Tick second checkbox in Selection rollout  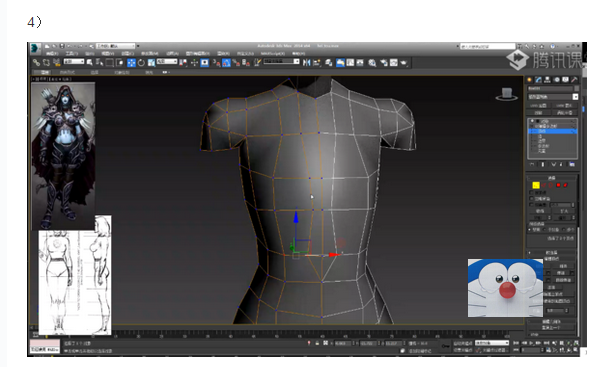pos(531,199)
